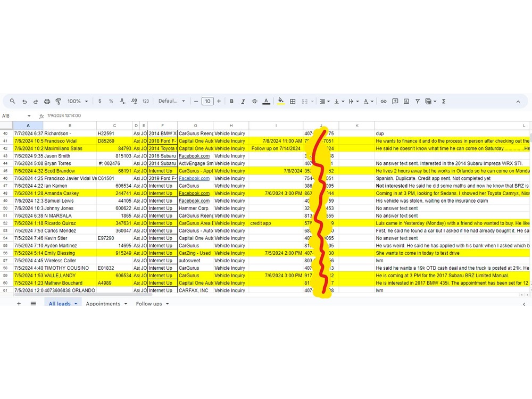Image resolution: width=532 pixels, height=399 pixels.
Task: Open the Follow ups tab dropdown arrow
Action: tap(167, 304)
